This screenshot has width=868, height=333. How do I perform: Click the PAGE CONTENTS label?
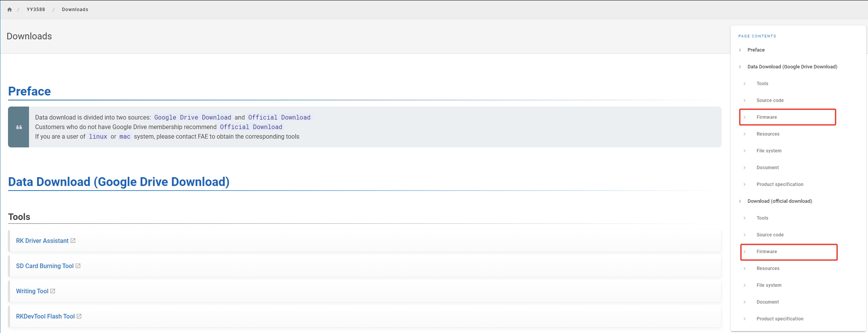coord(757,36)
